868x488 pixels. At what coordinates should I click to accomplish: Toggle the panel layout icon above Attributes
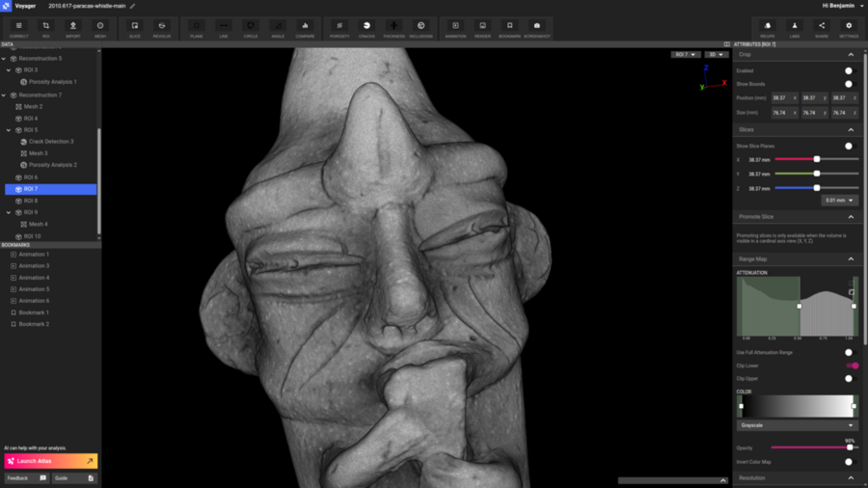727,44
